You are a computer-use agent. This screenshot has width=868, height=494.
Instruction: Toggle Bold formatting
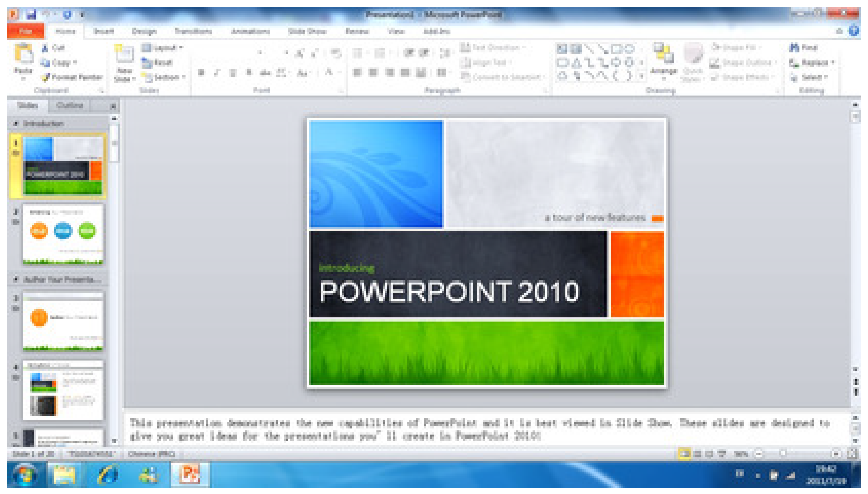[x=202, y=72]
